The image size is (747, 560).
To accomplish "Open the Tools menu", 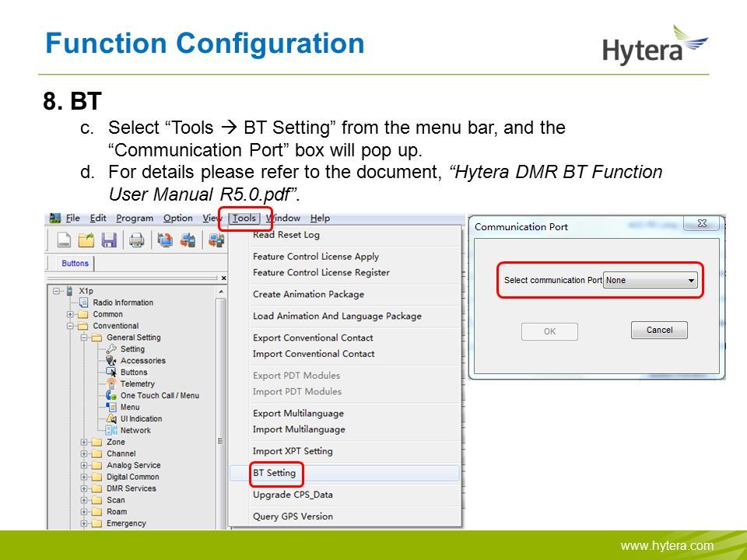I will pyautogui.click(x=244, y=218).
